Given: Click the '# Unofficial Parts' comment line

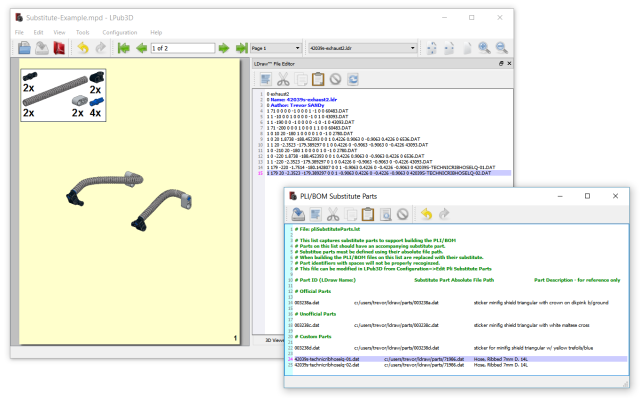Looking at the screenshot, I should pyautogui.click(x=315, y=314).
